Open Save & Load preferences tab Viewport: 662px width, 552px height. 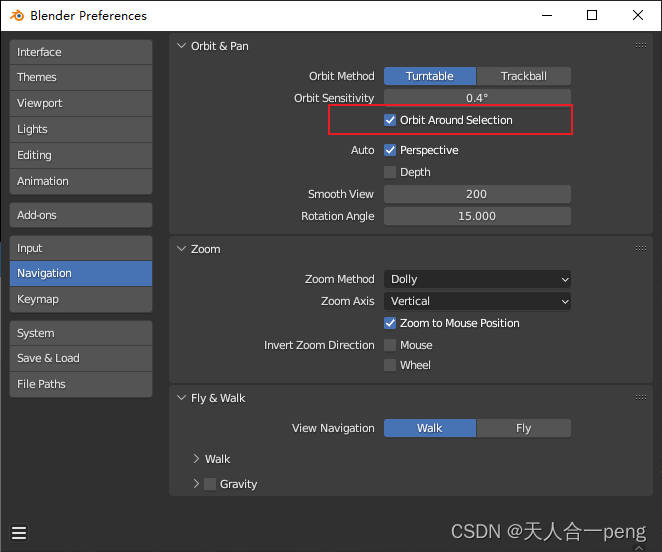pyautogui.click(x=81, y=358)
